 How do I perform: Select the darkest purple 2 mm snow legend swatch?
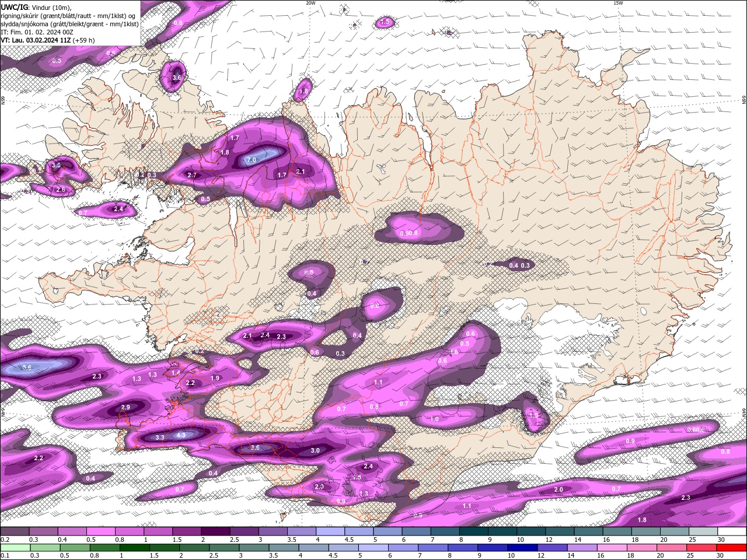pyautogui.click(x=215, y=531)
